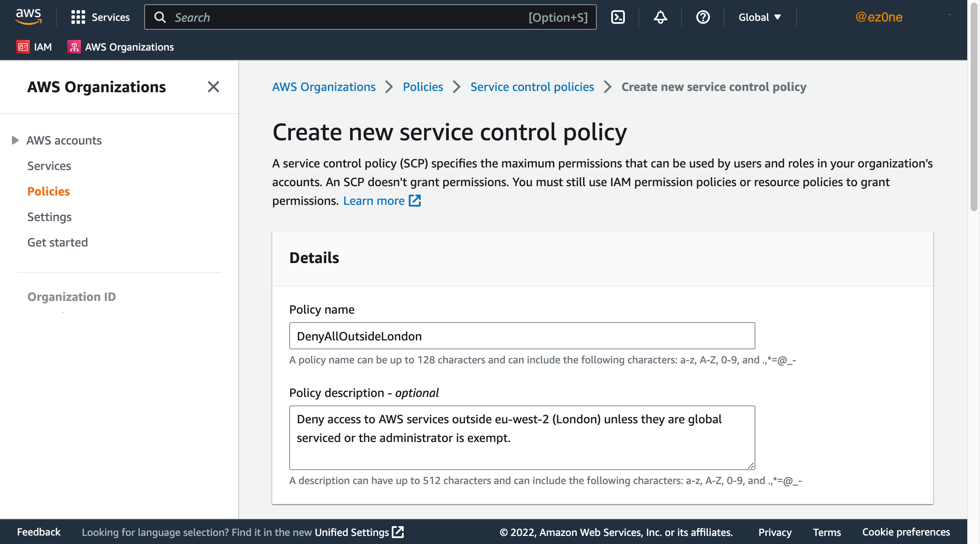Click the AWS Organizations shortcut label

[129, 47]
